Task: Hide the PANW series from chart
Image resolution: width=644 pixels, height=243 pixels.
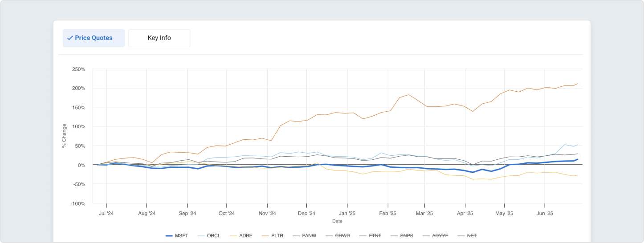Action: point(309,235)
